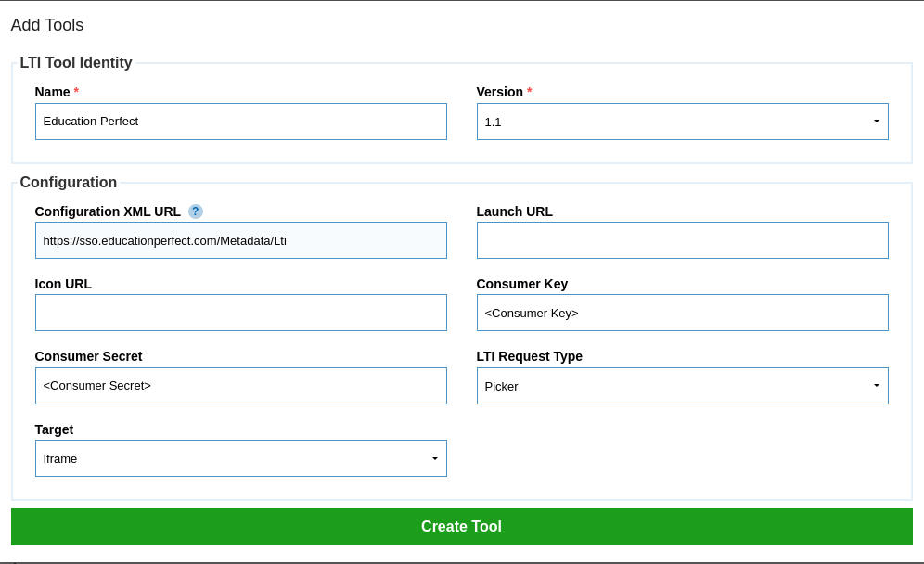Expand the Target dropdown set to Iframe
924x564 pixels.
tap(241, 458)
